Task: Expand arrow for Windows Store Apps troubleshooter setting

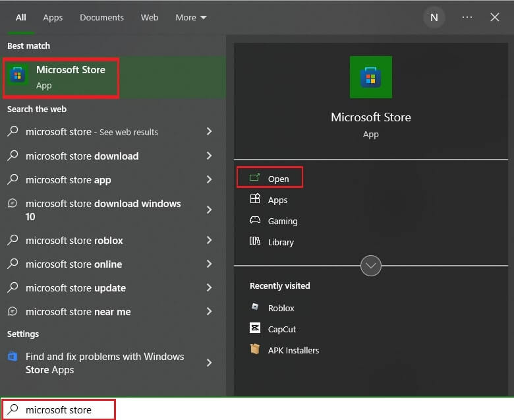Action: pyautogui.click(x=209, y=363)
